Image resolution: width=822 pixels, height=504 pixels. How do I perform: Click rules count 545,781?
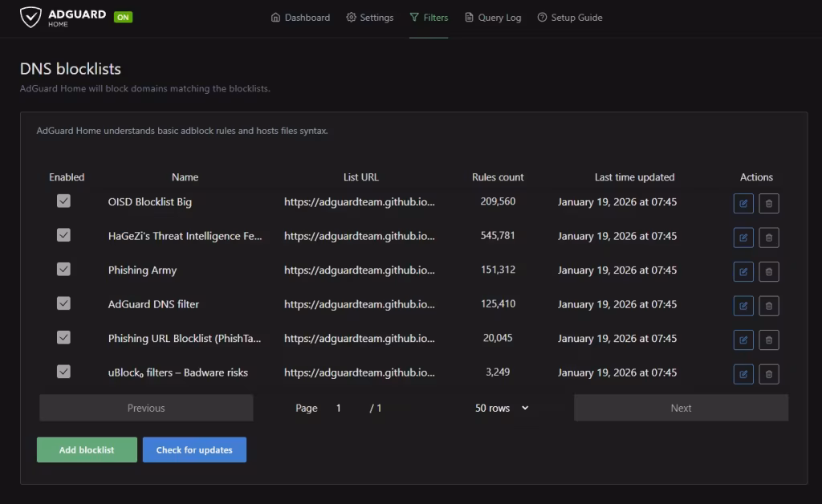(498, 235)
